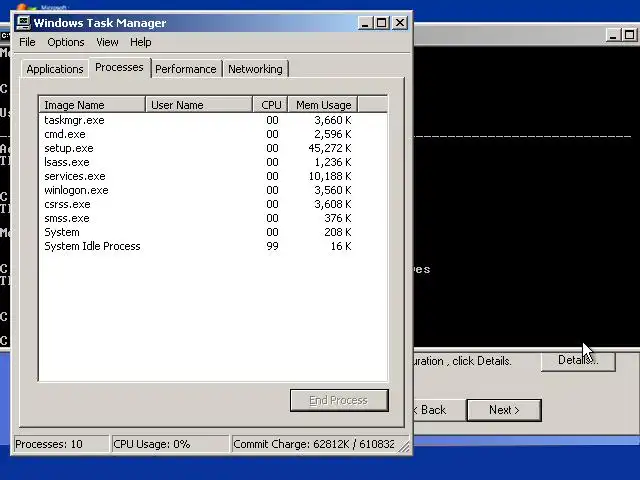Open the View menu
The image size is (640, 480).
pos(107,42)
